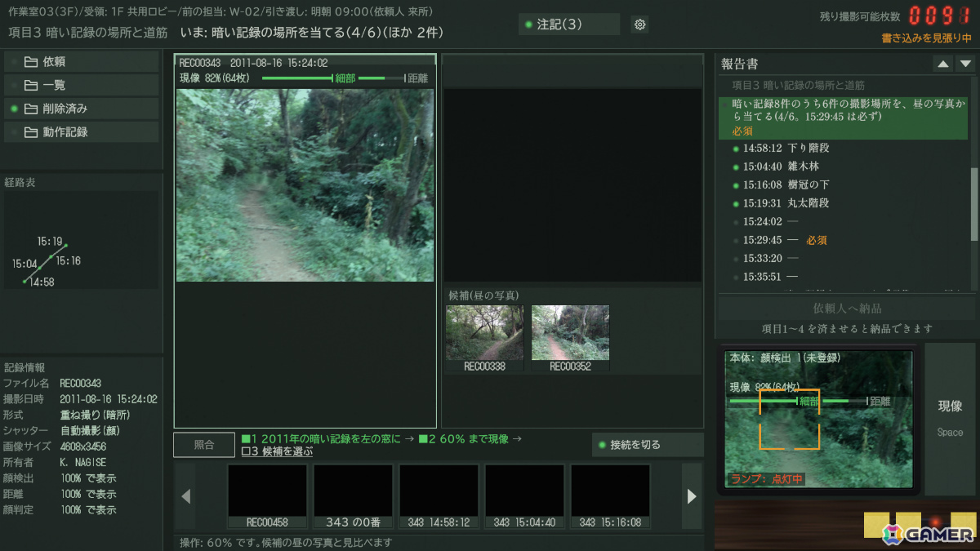Select filmstrip thumbnail 343 14:58:12
Viewport: 980px width, 551px height.
(439, 496)
